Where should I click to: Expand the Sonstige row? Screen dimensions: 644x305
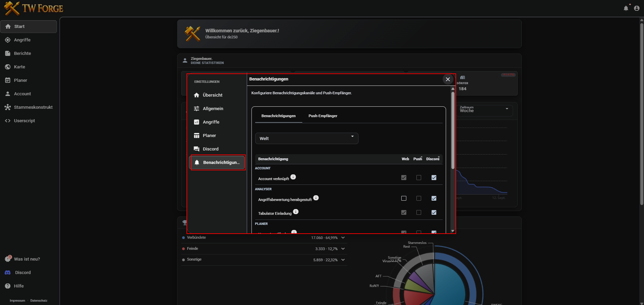343,260
